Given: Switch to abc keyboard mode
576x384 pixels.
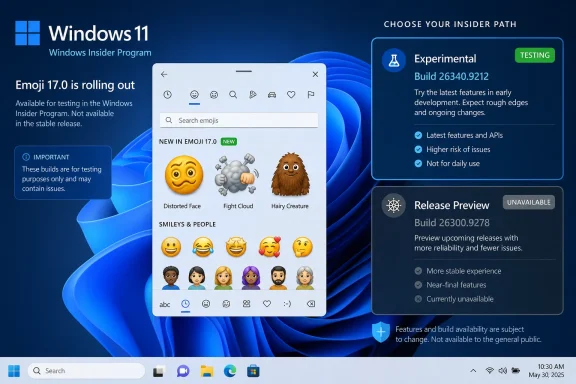Looking at the screenshot, I should [165, 304].
